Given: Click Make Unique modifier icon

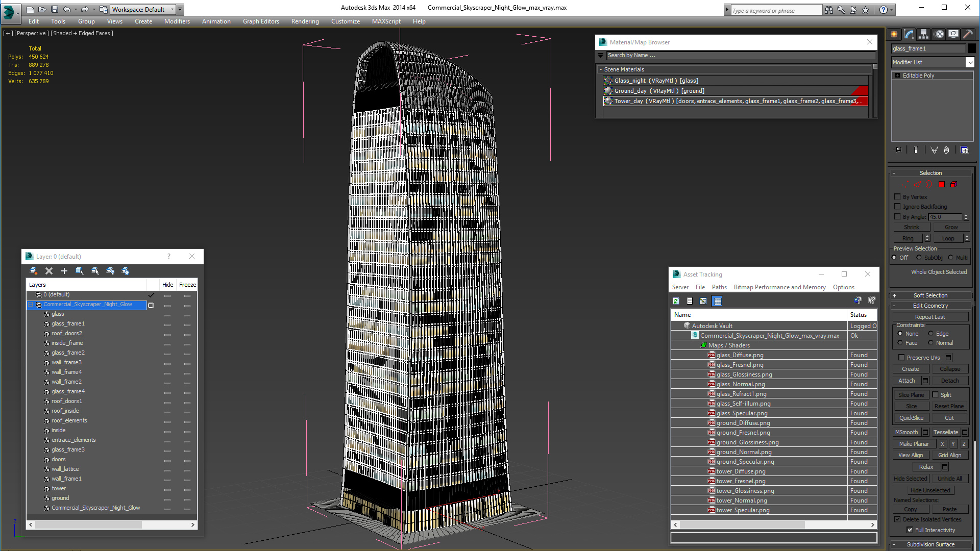Looking at the screenshot, I should pos(934,150).
